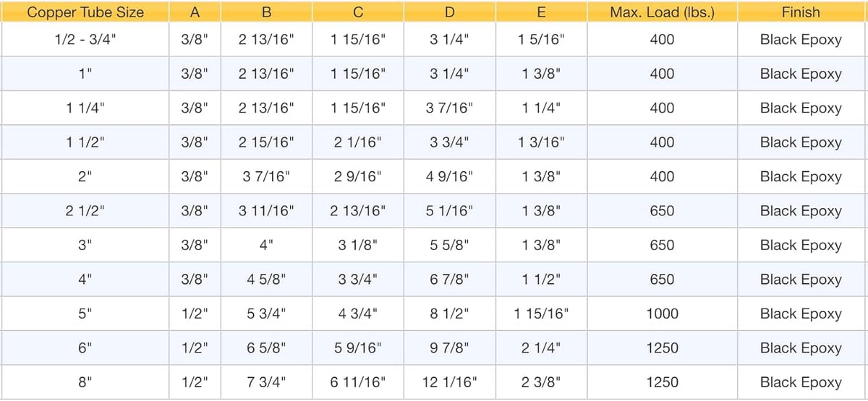868x401 pixels.
Task: Select column header B
Action: tap(266, 12)
